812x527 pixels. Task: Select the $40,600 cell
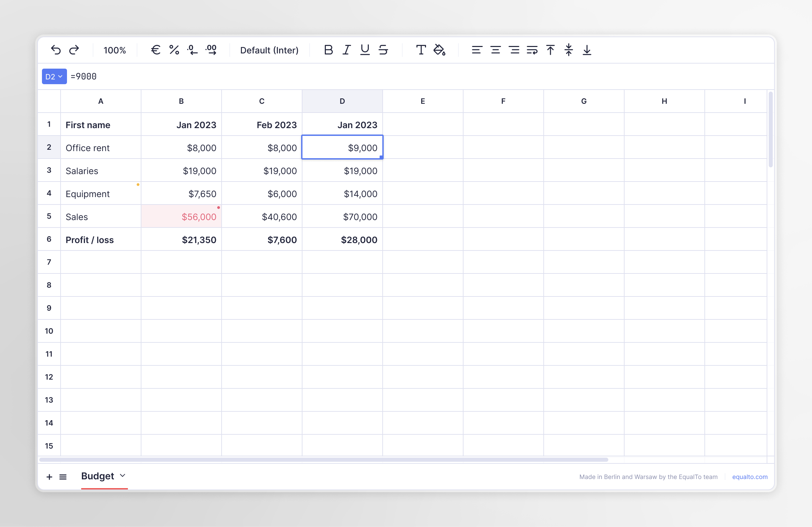pyautogui.click(x=262, y=216)
